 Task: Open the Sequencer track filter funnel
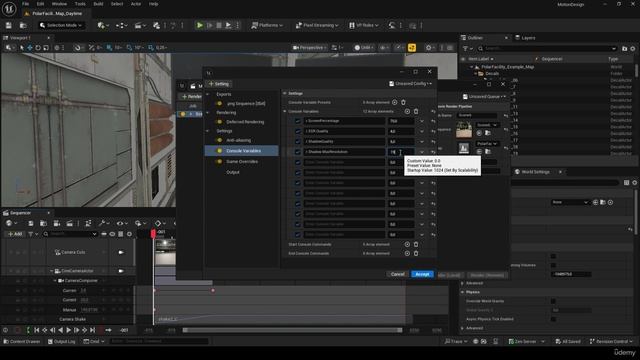32,234
